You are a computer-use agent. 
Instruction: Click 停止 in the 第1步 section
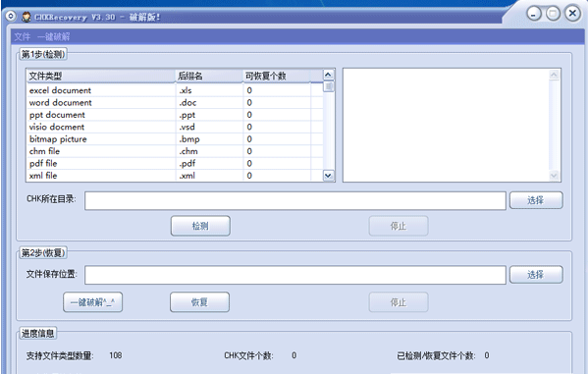tap(399, 226)
